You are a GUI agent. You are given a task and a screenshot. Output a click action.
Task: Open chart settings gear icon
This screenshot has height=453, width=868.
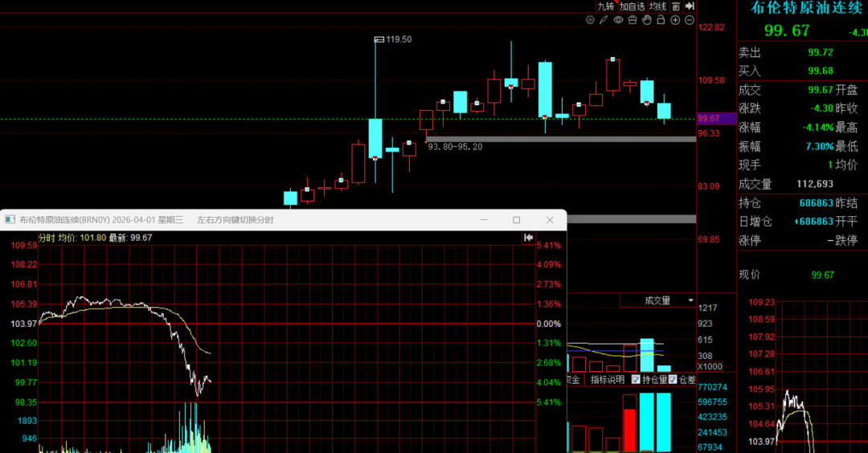tap(590, 20)
